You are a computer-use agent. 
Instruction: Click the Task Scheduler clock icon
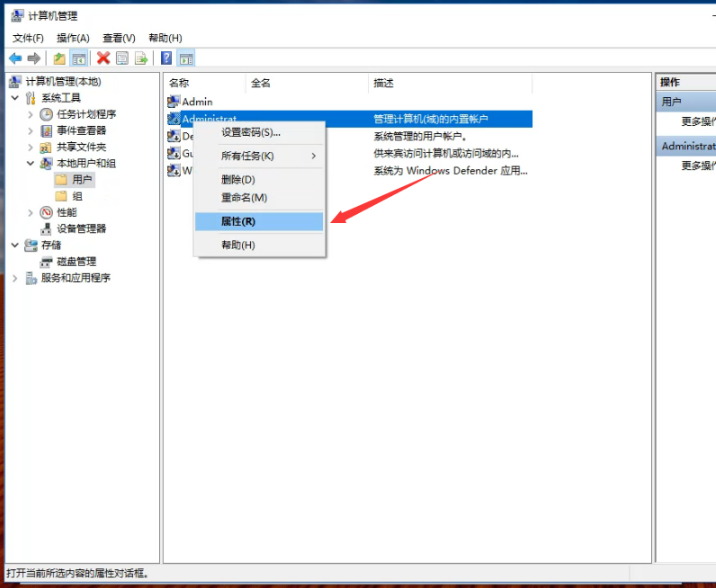point(46,114)
